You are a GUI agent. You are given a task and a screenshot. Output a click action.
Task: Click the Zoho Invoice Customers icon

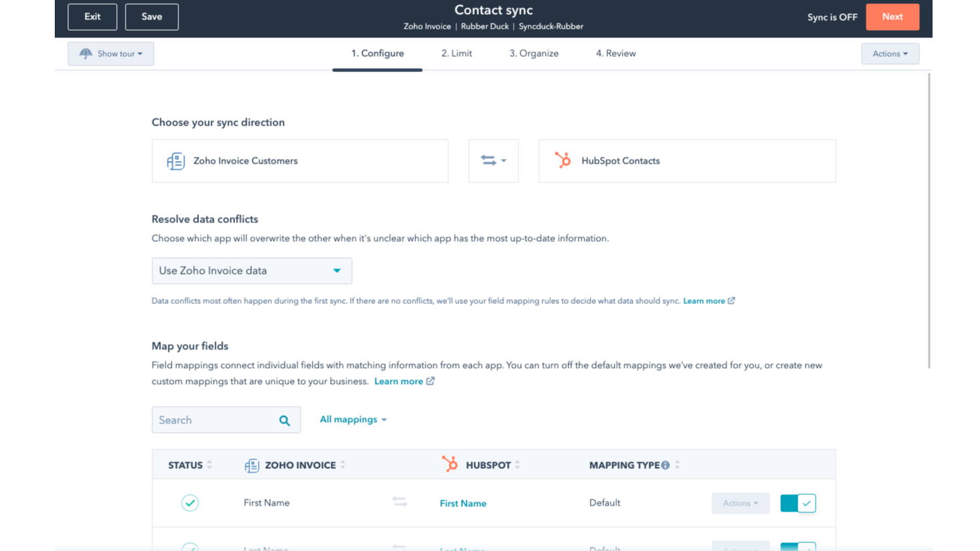176,161
